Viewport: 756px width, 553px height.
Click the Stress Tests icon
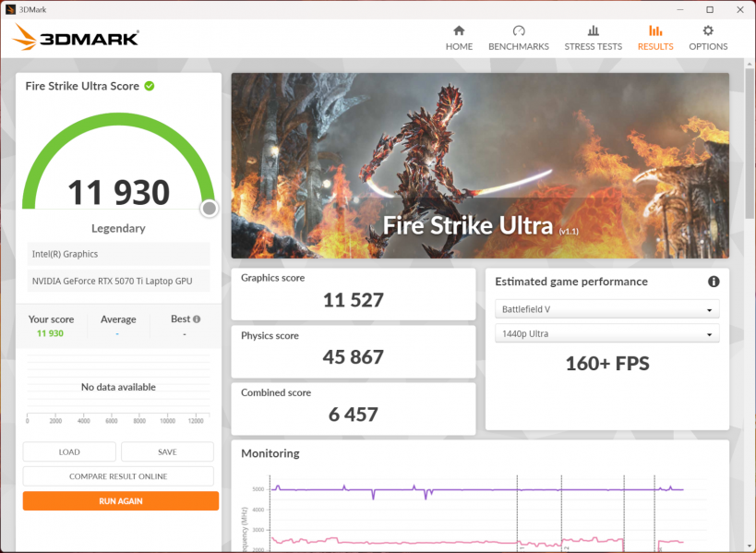[x=593, y=30]
